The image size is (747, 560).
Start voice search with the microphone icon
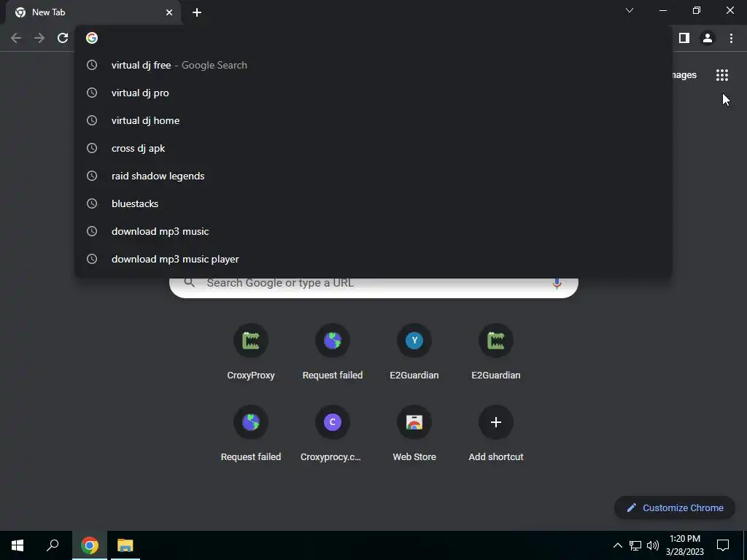(x=557, y=284)
